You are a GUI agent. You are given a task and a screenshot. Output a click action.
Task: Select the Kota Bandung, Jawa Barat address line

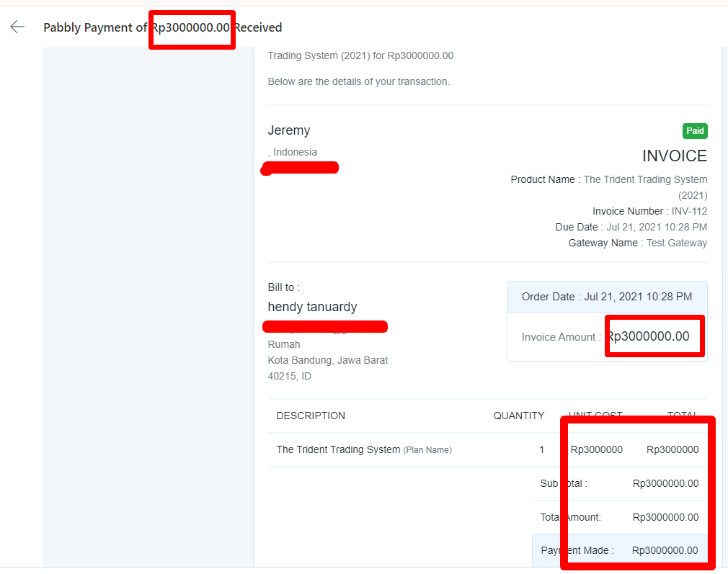(x=328, y=360)
